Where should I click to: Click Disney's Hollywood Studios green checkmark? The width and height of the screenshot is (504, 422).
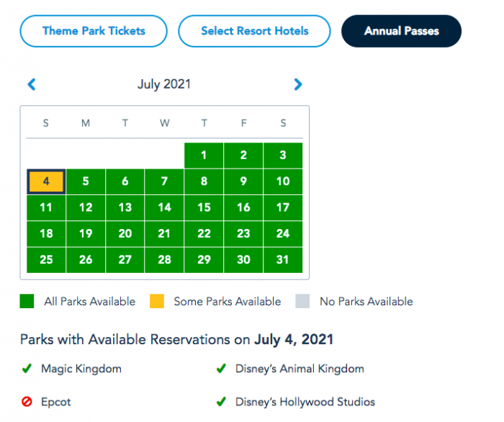coord(221,403)
